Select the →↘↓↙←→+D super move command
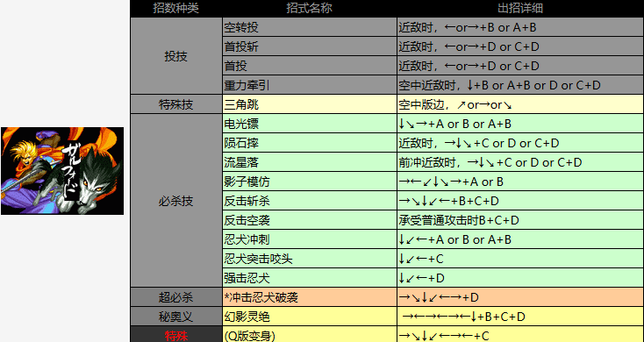The width and height of the screenshot is (644, 342). (520, 297)
